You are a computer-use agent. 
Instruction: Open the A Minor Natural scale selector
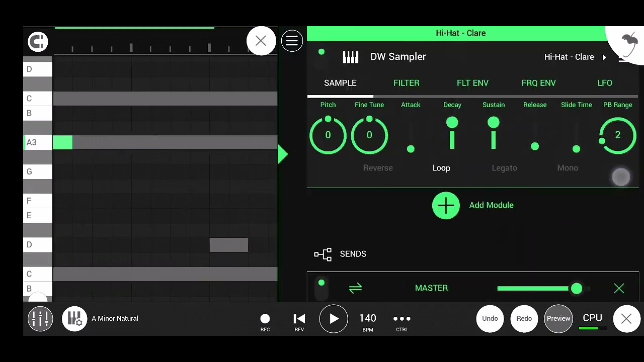tap(115, 318)
